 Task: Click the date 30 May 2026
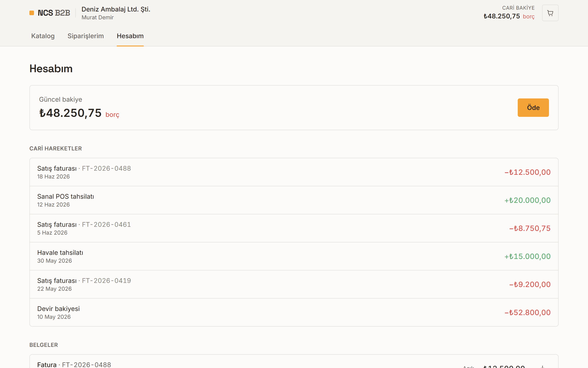click(54, 261)
